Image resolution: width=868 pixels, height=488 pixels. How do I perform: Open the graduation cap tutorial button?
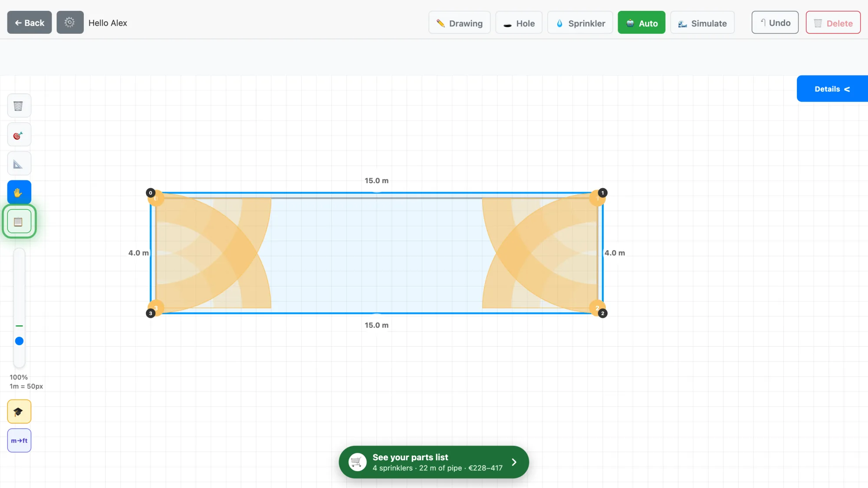(19, 412)
